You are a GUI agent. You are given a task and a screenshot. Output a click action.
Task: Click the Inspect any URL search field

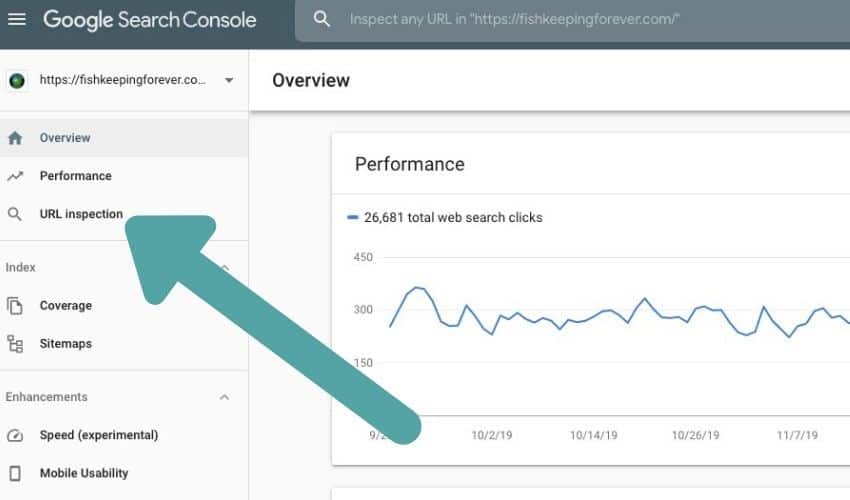[572, 20]
